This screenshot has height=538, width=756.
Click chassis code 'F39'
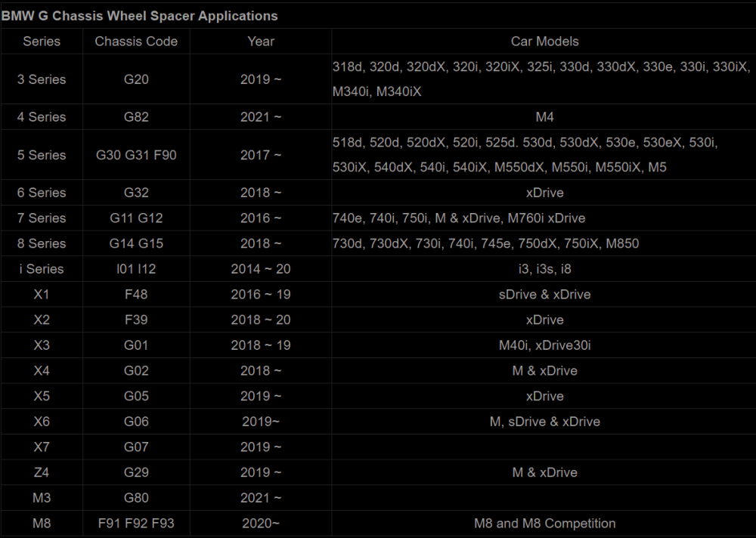[x=136, y=320]
